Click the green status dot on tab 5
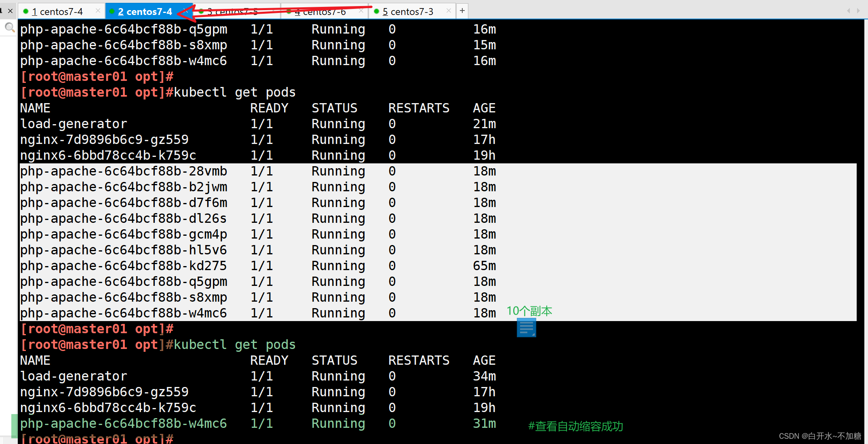This screenshot has width=868, height=444. coord(377,12)
